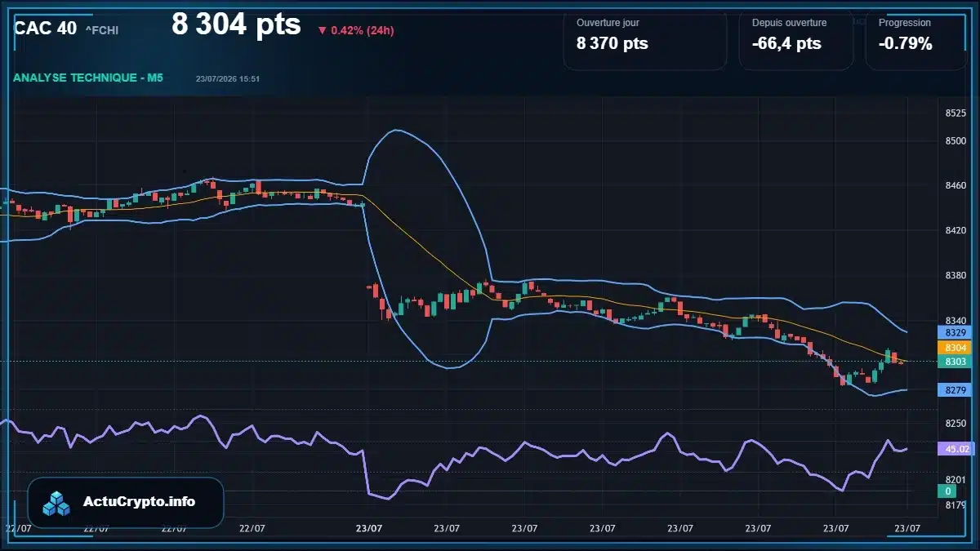Image resolution: width=980 pixels, height=551 pixels.
Task: Click the 8420 price axis label
Action: click(955, 231)
